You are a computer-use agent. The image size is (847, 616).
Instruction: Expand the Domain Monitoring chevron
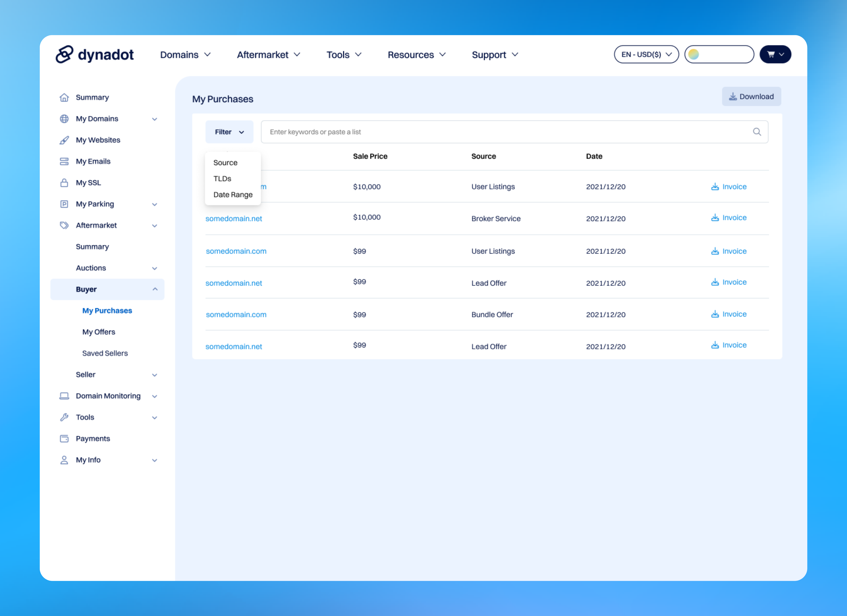155,396
